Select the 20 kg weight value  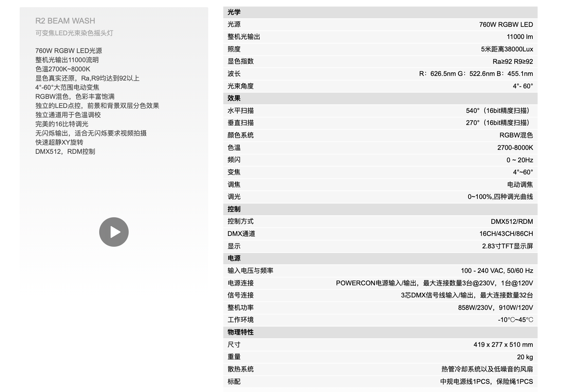[525, 357]
